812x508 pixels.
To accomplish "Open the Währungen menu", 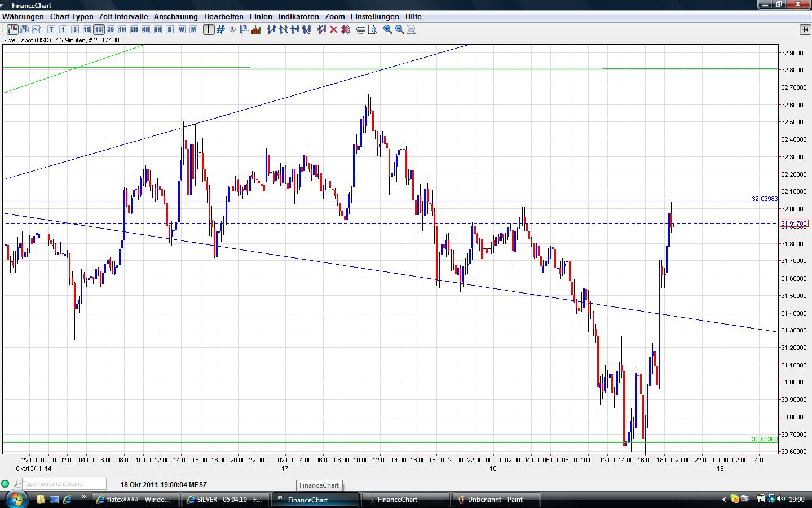I will 23,16.
